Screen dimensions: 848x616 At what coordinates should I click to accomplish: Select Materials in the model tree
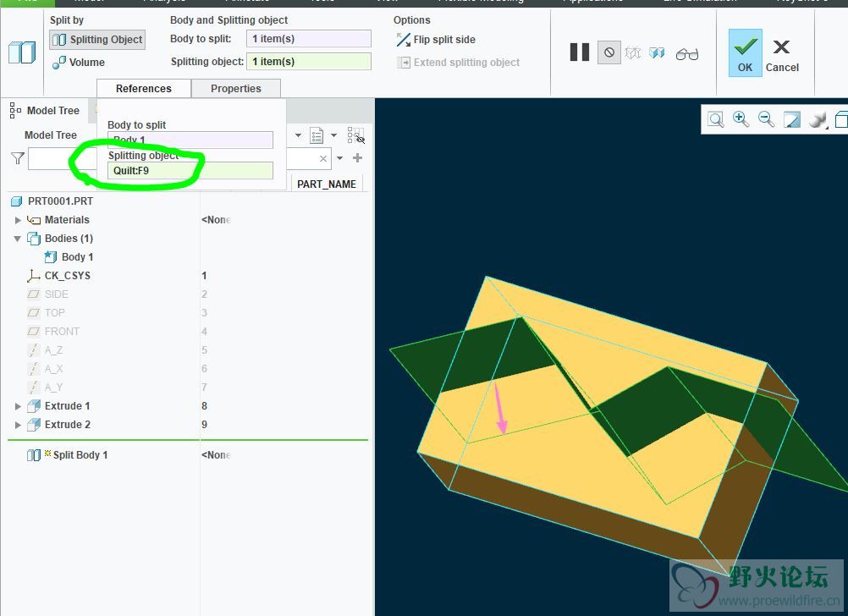[67, 219]
